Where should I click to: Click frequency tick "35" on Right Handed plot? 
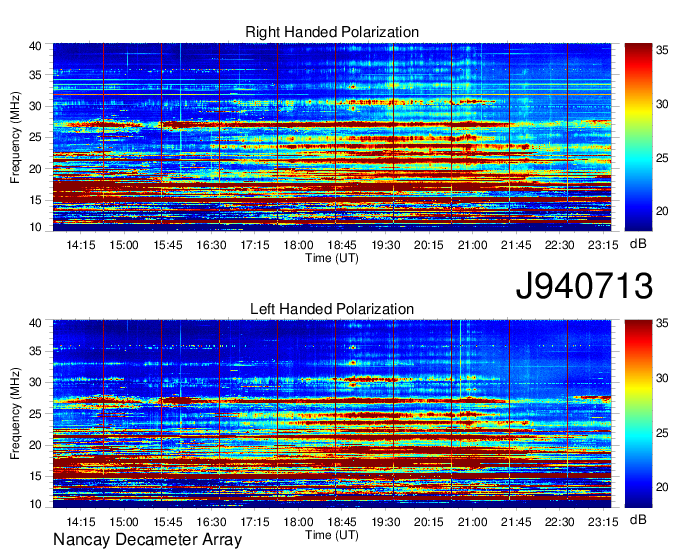point(35,75)
